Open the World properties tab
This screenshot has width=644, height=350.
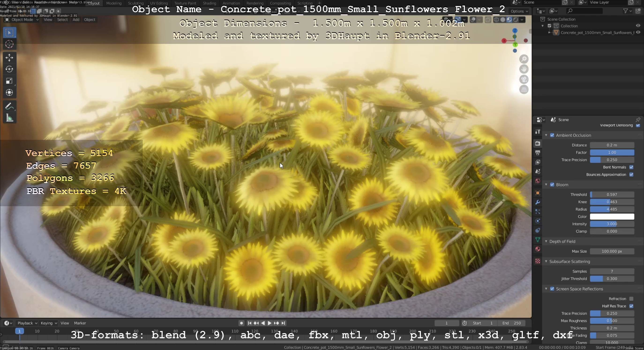(x=538, y=181)
